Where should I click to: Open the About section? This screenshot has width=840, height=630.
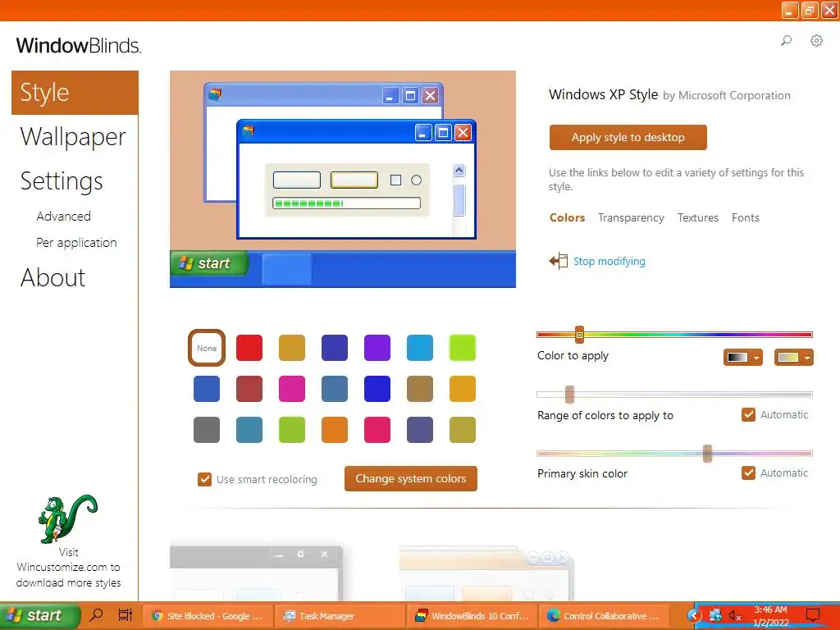[x=52, y=277]
